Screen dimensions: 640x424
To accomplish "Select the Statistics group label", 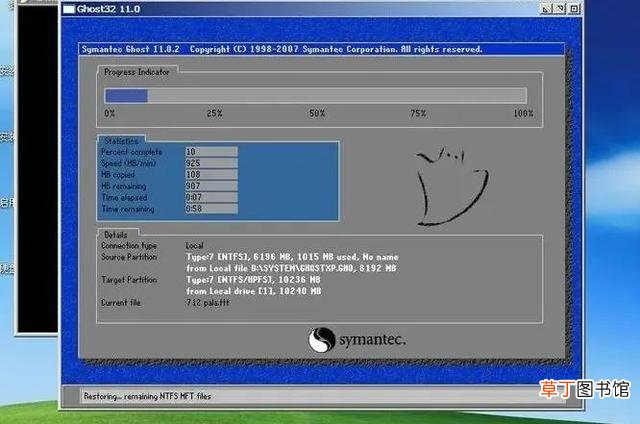I will (x=121, y=141).
